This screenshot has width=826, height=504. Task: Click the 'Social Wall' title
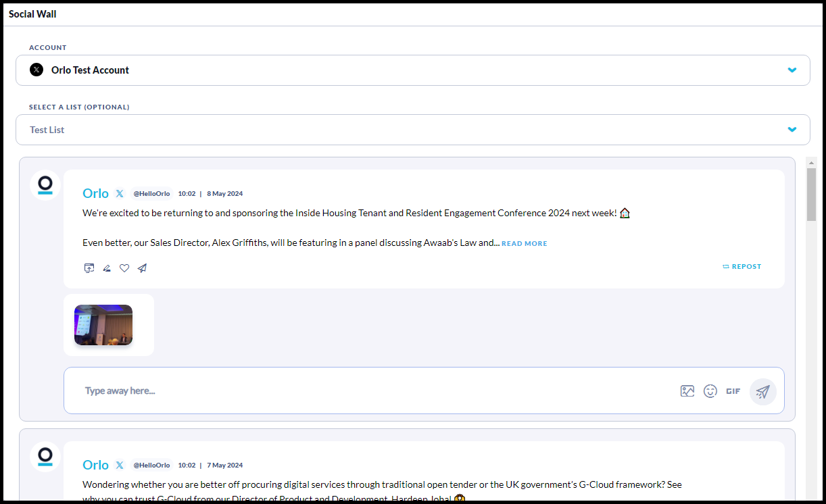coord(32,14)
